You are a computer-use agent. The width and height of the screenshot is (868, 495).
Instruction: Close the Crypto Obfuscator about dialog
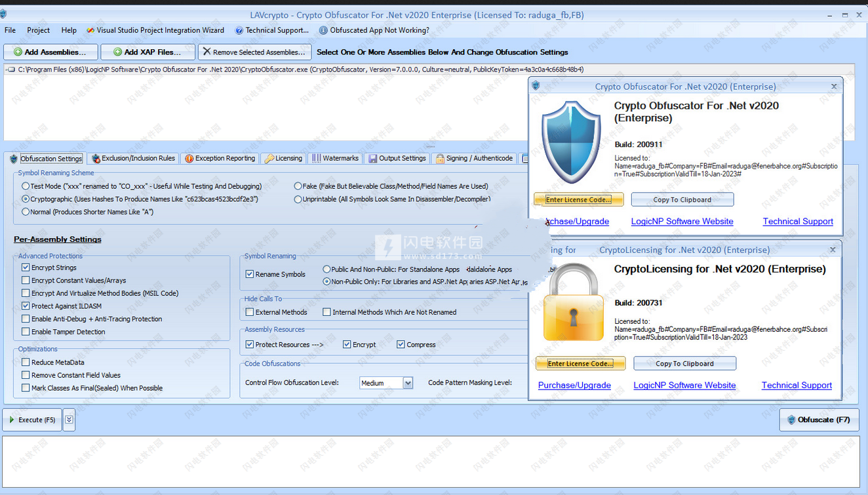pyautogui.click(x=834, y=87)
